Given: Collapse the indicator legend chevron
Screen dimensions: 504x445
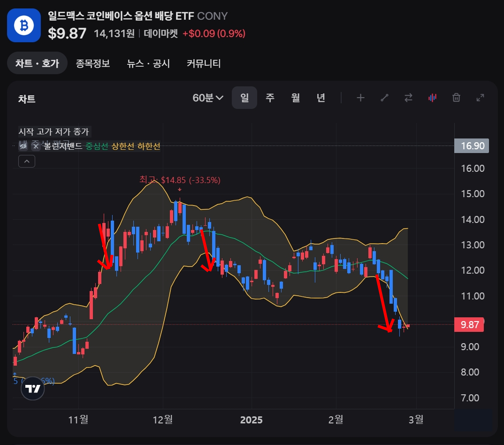Looking at the screenshot, I should pos(27,161).
